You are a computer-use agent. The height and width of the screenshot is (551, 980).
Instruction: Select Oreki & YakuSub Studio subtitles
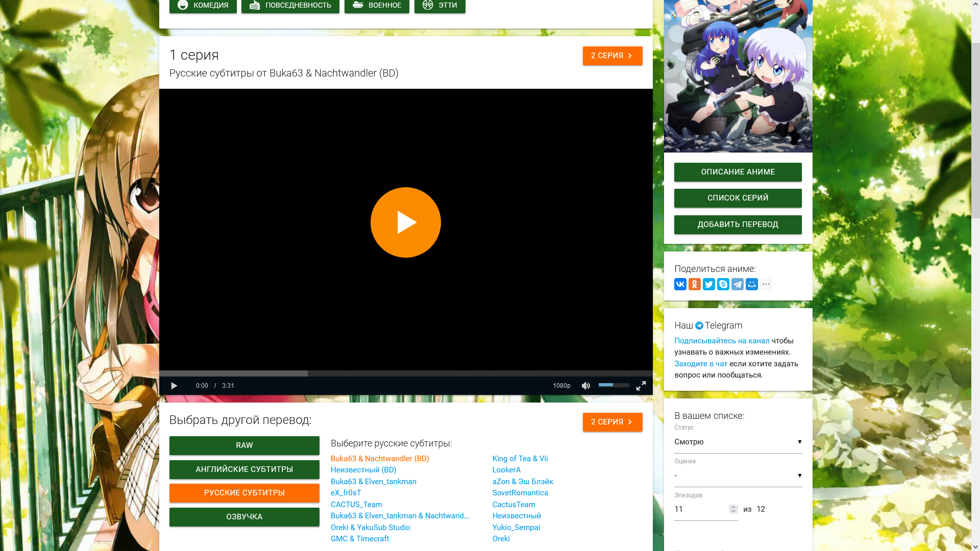click(x=371, y=528)
